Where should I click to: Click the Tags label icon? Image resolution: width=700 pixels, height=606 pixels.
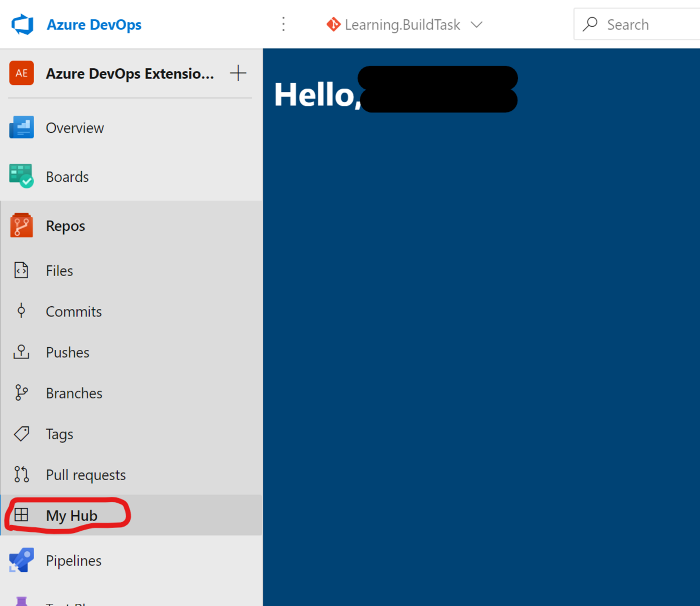[x=22, y=434]
